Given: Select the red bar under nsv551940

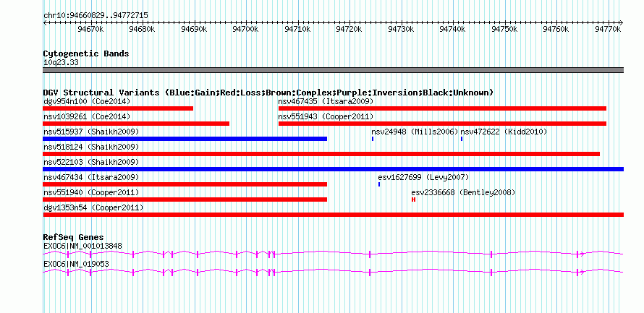Looking at the screenshot, I should [185, 200].
